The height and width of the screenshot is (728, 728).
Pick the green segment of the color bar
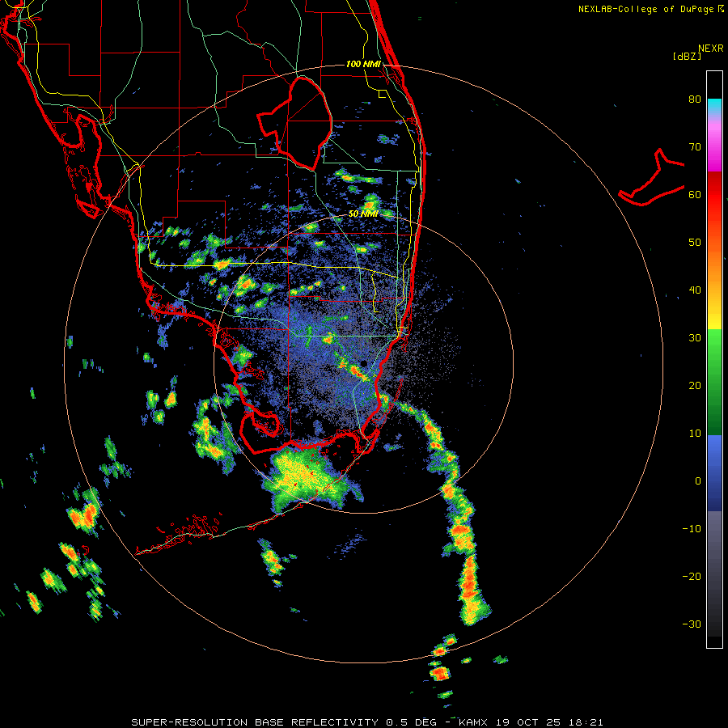(x=714, y=382)
